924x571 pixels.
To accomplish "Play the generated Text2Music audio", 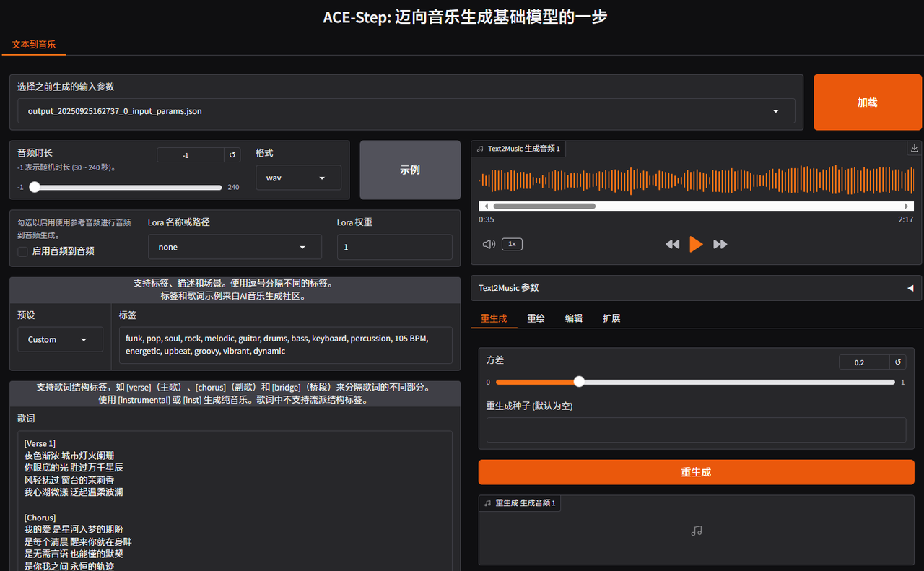I will (696, 244).
